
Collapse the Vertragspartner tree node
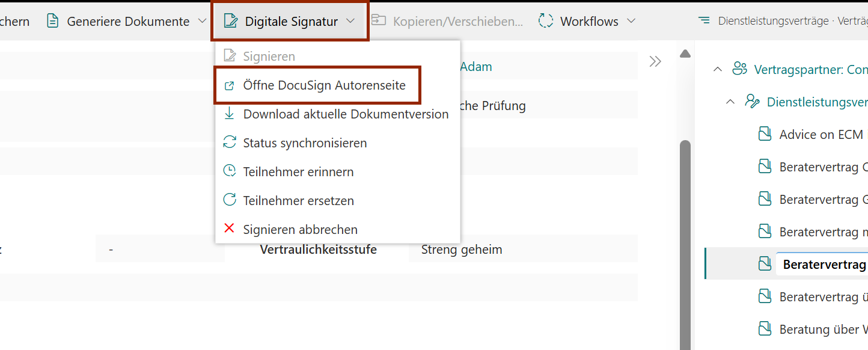717,70
